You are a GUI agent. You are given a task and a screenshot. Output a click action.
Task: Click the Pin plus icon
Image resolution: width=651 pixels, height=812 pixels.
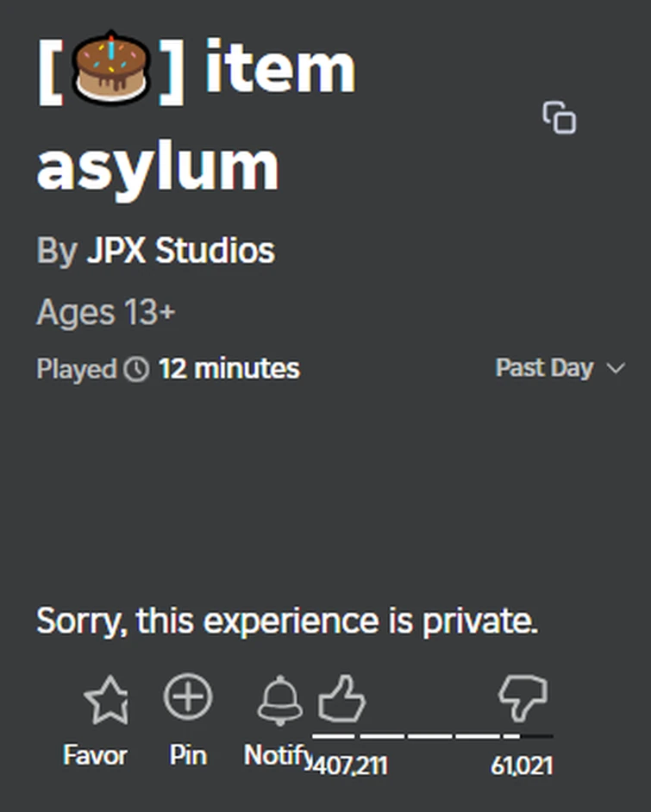pos(188,697)
